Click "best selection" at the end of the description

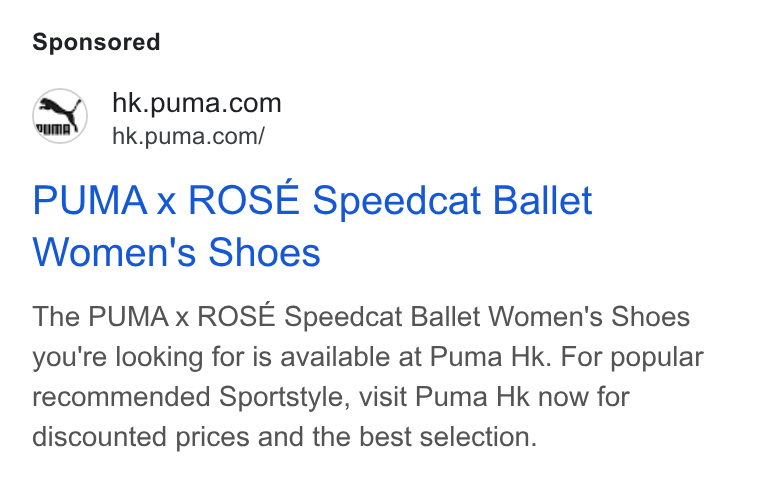point(448,437)
